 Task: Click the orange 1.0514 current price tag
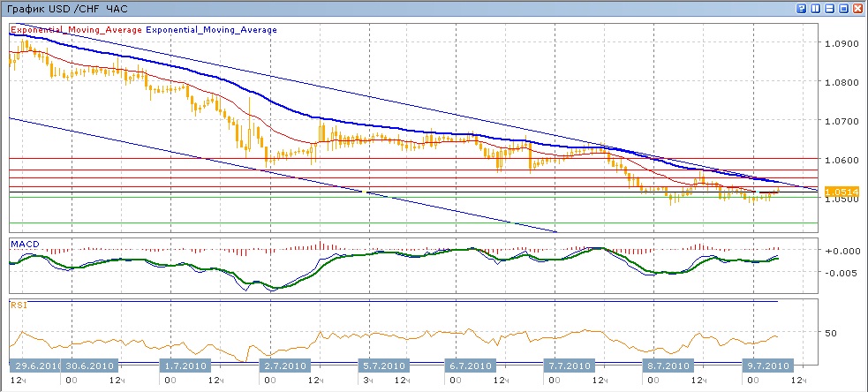(836, 191)
